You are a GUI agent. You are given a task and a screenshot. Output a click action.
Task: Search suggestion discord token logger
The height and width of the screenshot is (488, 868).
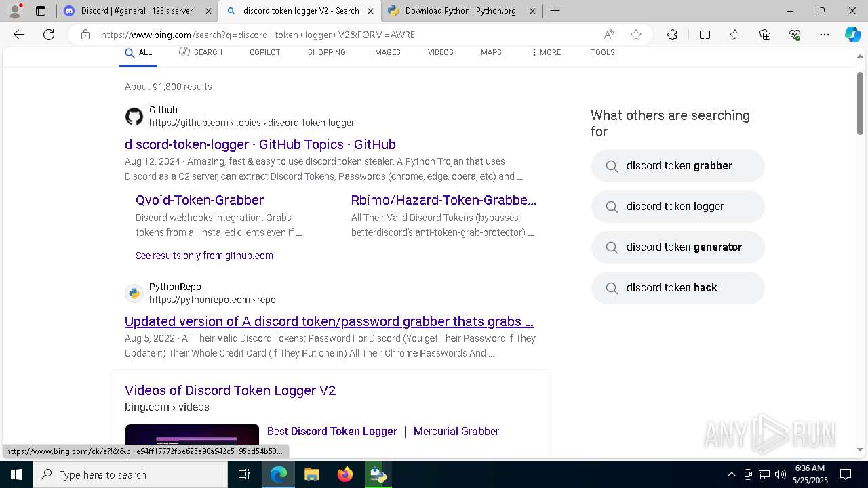[678, 207]
